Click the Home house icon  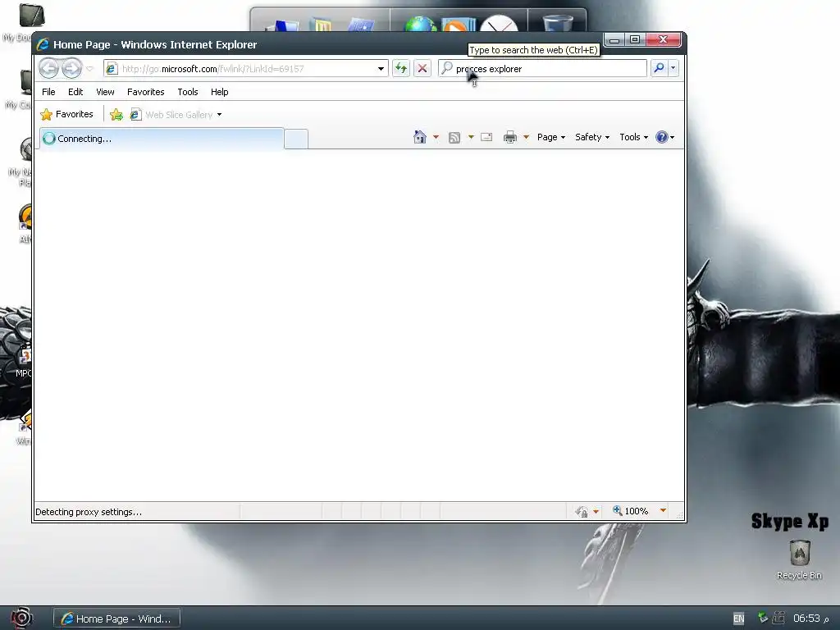coord(420,137)
